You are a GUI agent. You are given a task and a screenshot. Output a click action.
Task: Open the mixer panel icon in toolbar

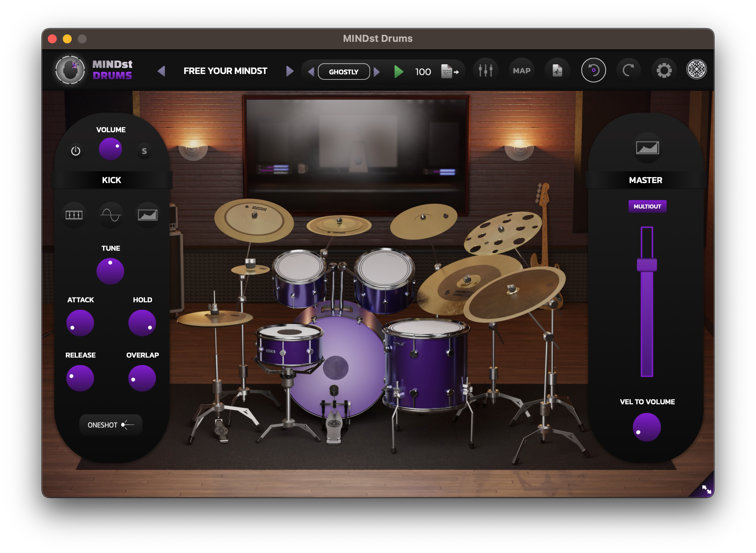485,70
